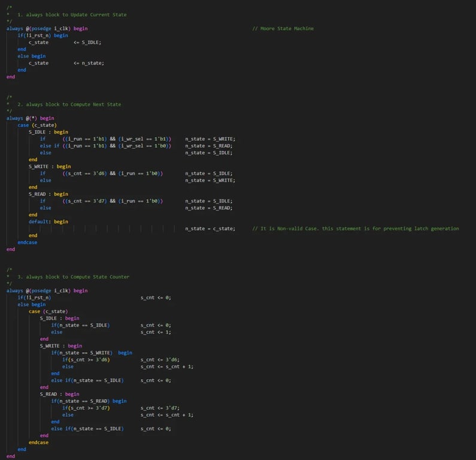The image size is (476, 460).
Task: Place cursor on 'c_state <= S_IDLE;' line
Action: (x=65, y=43)
